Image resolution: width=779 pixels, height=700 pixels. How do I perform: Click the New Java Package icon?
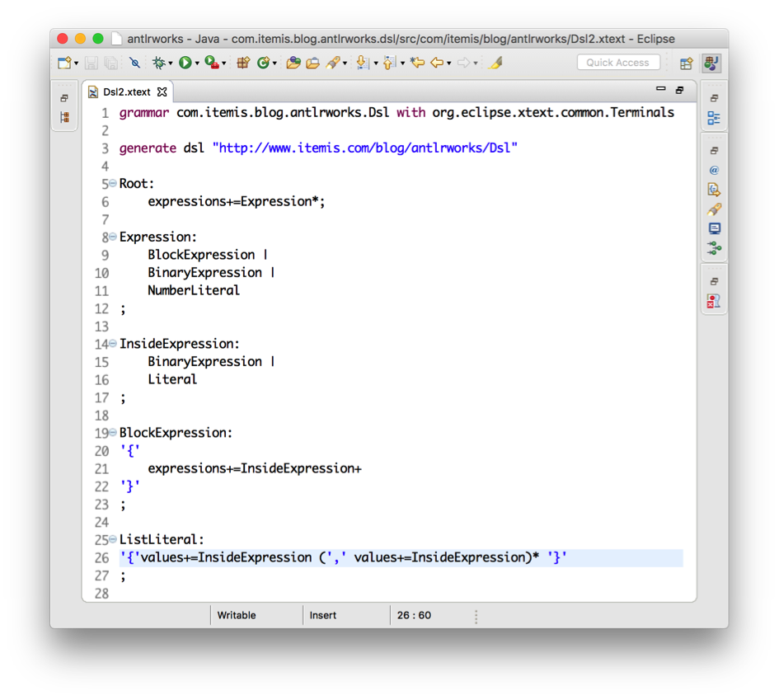[243, 63]
